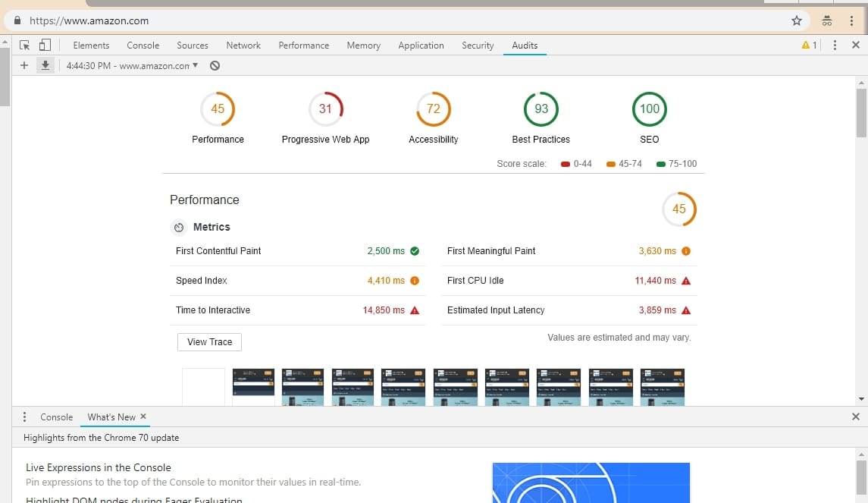This screenshot has height=503, width=868.
Task: Click the download report icon
Action: click(45, 65)
